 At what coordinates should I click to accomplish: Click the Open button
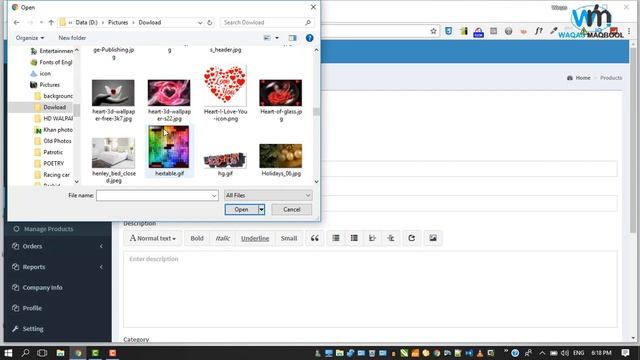tap(241, 209)
